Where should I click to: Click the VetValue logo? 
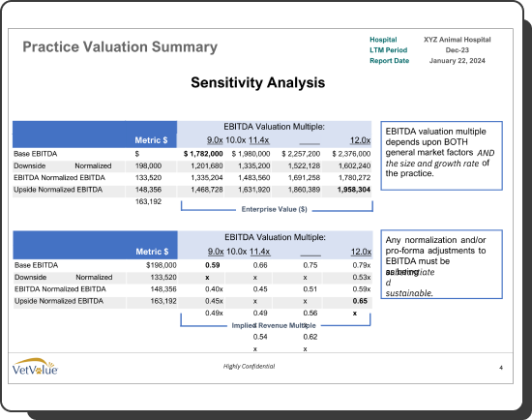pyautogui.click(x=35, y=367)
